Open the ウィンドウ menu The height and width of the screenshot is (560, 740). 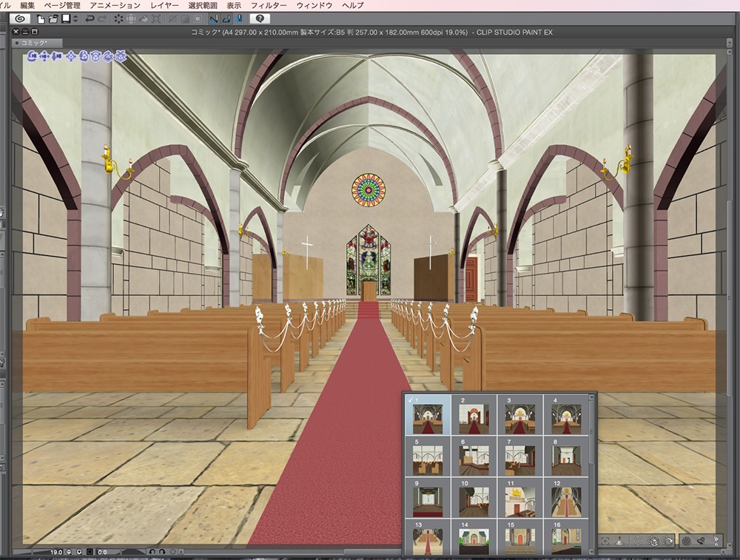point(314,5)
